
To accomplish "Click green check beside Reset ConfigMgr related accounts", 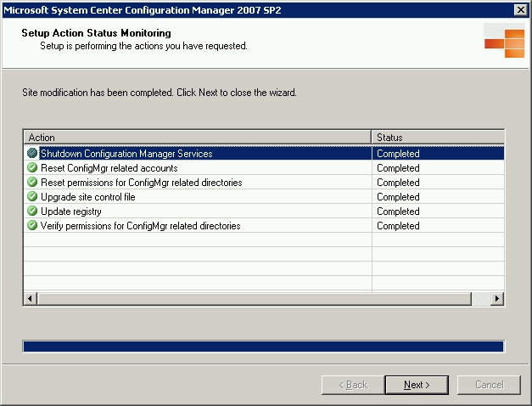I will click(32, 167).
